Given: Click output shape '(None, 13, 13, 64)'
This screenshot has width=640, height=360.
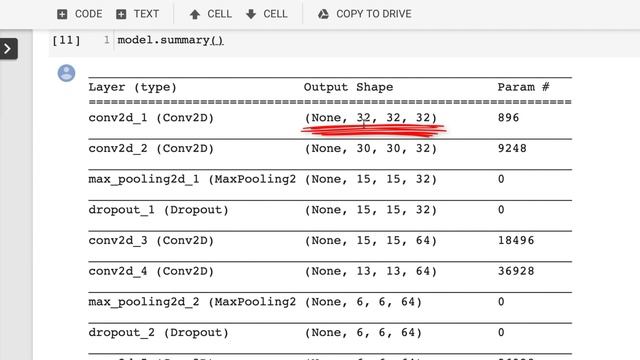Looking at the screenshot, I should coord(371,271).
